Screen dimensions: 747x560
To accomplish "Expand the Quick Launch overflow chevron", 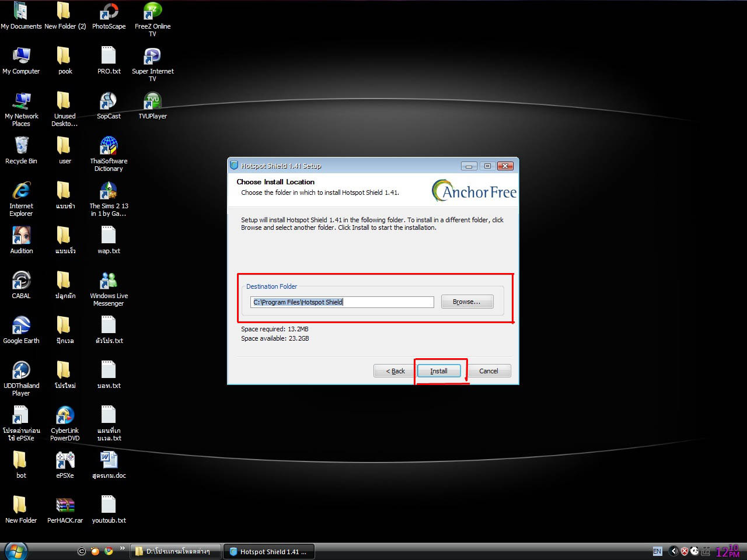I will (x=122, y=548).
